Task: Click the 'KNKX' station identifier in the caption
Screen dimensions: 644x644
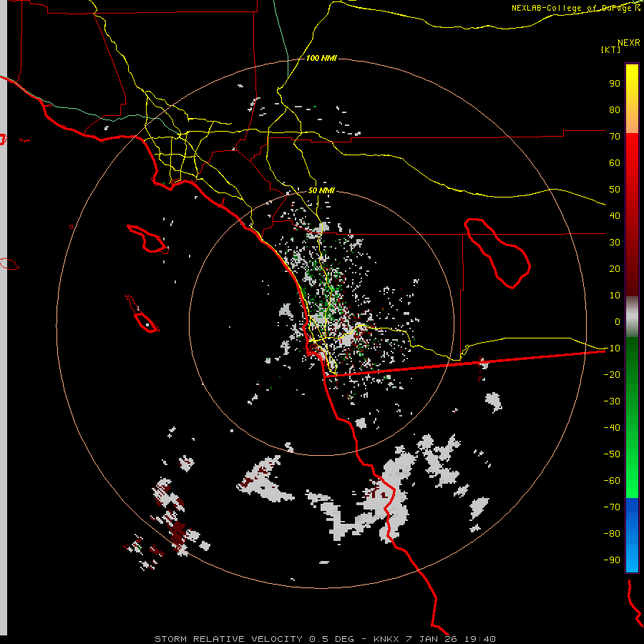Action: pyautogui.click(x=386, y=639)
